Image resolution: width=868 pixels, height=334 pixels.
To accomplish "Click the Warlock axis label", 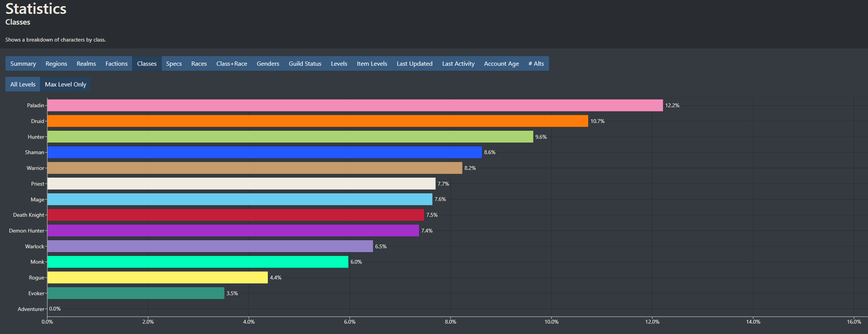I will (x=35, y=246).
